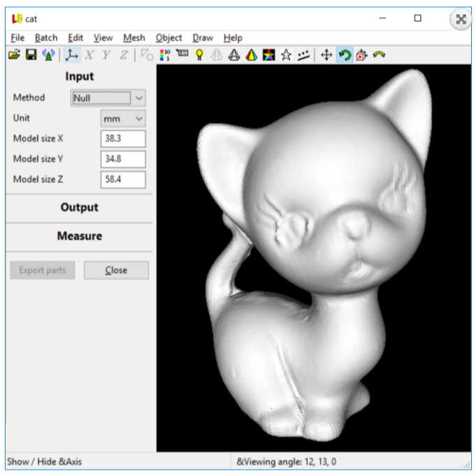Click the app logo in title bar

coord(17,19)
